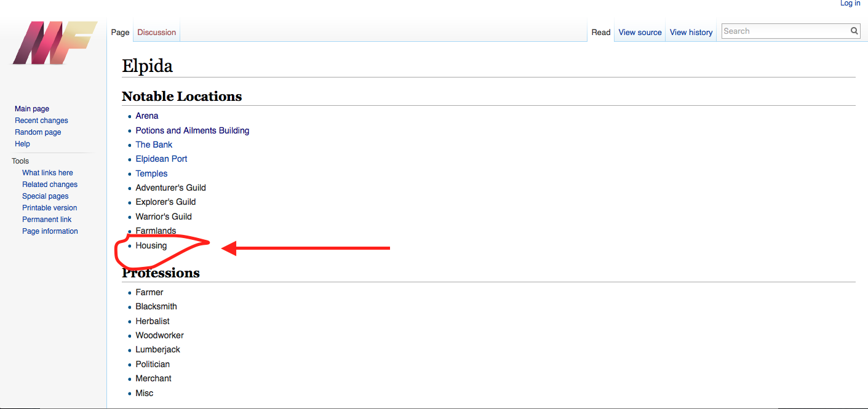Image resolution: width=868 pixels, height=409 pixels.
Task: Switch to the Page tab
Action: pyautogui.click(x=120, y=33)
